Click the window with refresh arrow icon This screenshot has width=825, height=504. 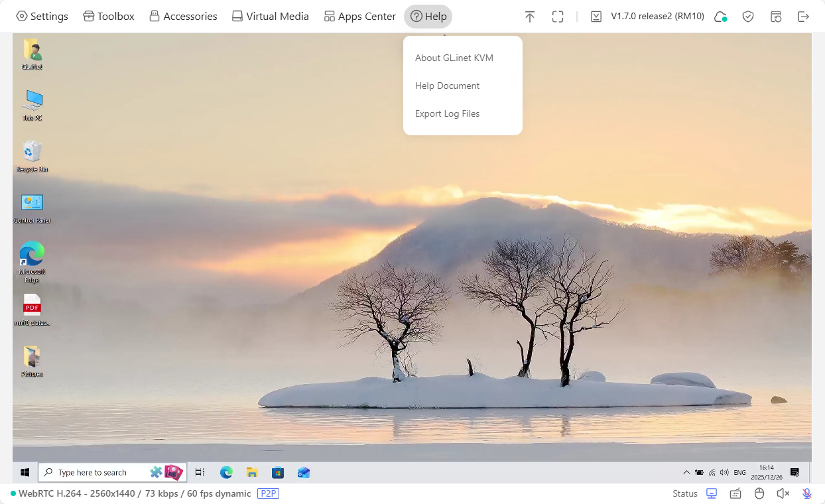[x=776, y=17]
